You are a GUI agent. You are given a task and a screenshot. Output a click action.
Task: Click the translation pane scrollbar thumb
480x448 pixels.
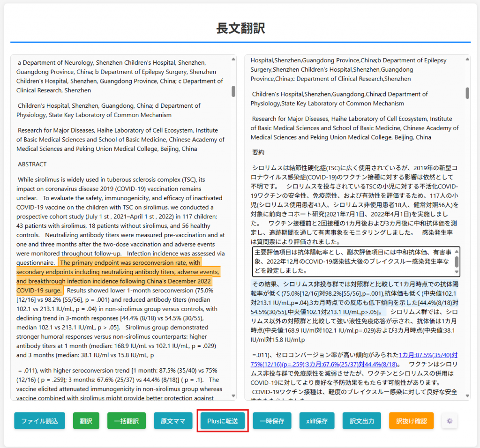point(467,93)
